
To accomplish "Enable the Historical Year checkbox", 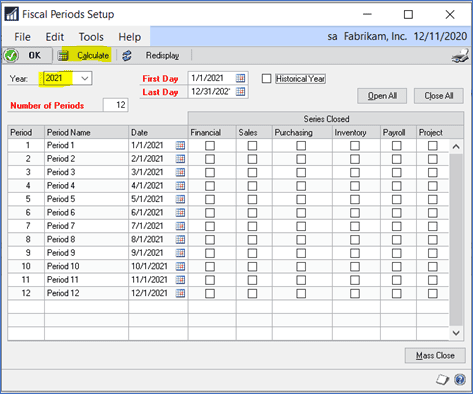I will coord(266,79).
